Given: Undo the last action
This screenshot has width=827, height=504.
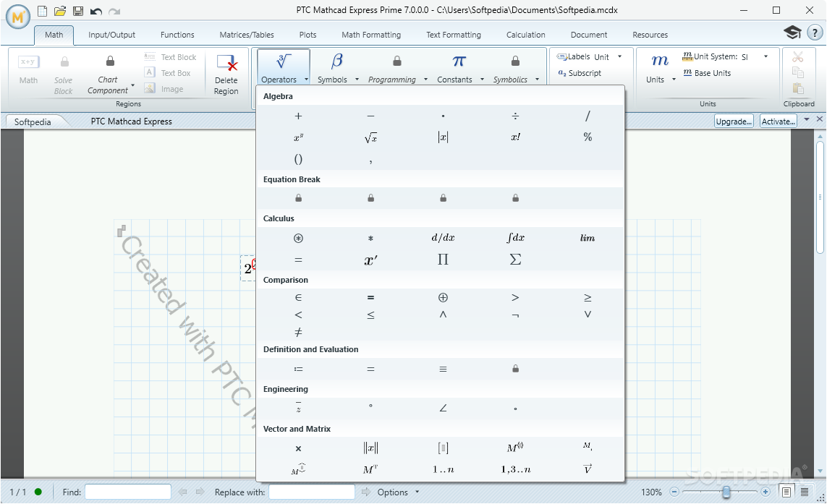Looking at the screenshot, I should [x=96, y=11].
